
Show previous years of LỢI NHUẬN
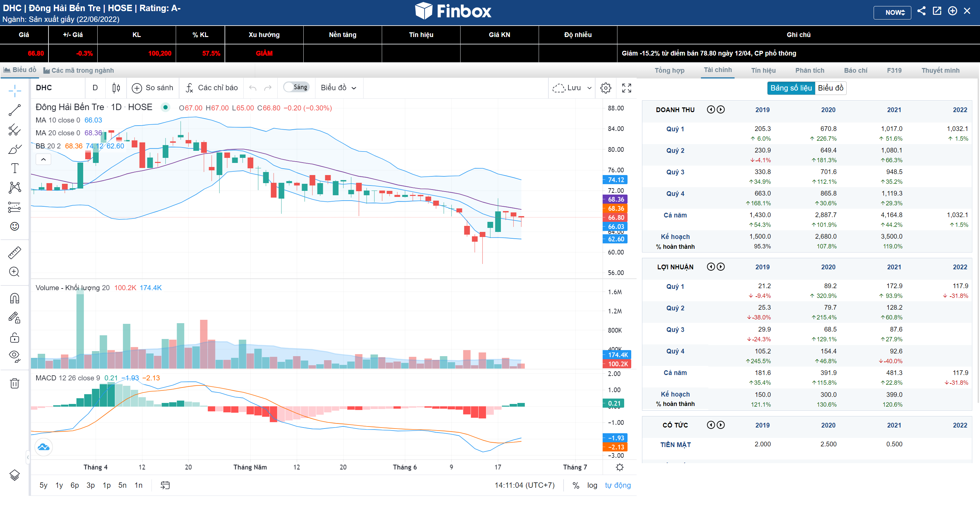coord(711,267)
